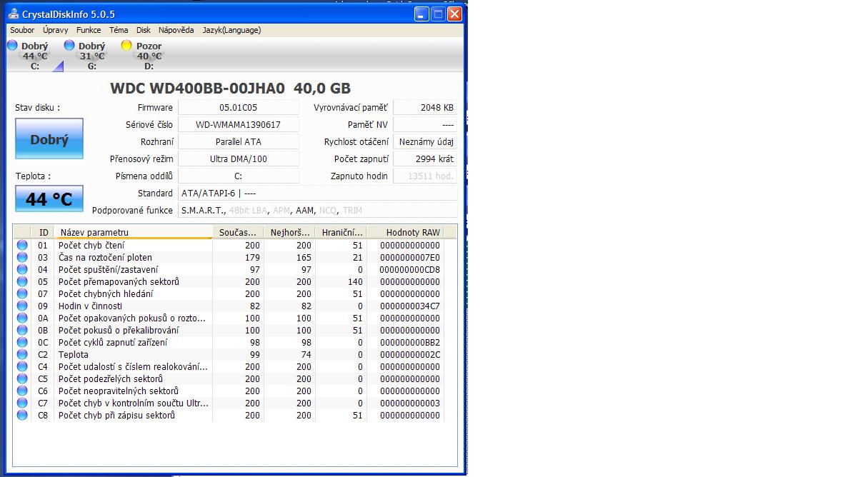This screenshot has height=477, width=868.
Task: Click status orb of attribute 09 Hodin v činnosti
Action: [22, 306]
